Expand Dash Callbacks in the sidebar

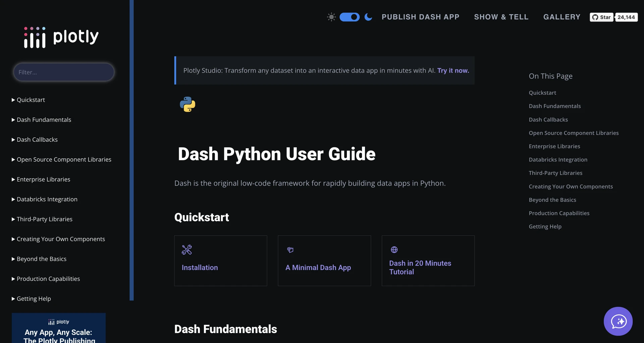37,140
